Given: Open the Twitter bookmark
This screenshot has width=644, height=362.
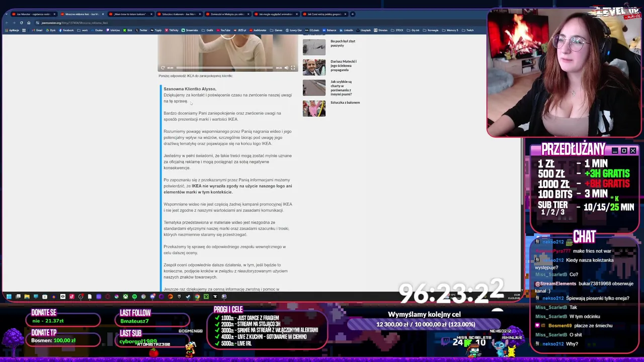Looking at the screenshot, I should click(141, 30).
